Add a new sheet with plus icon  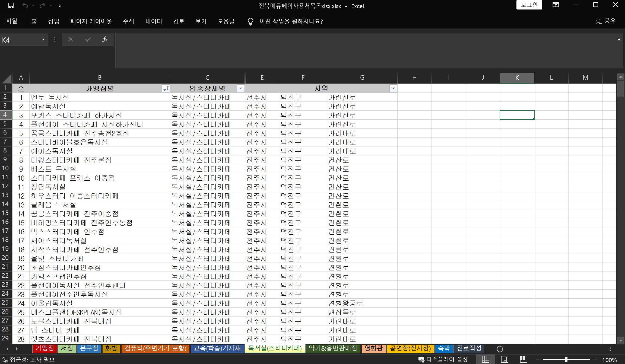(500, 349)
